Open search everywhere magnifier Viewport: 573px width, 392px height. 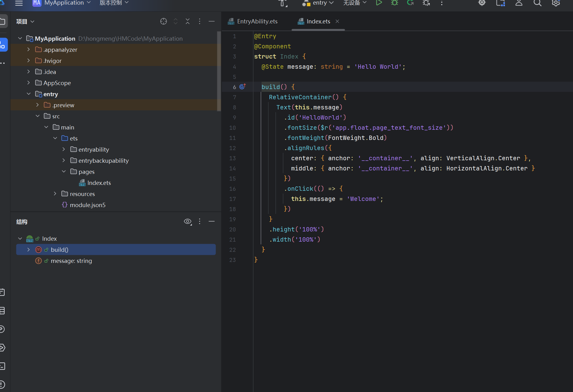(x=538, y=3)
